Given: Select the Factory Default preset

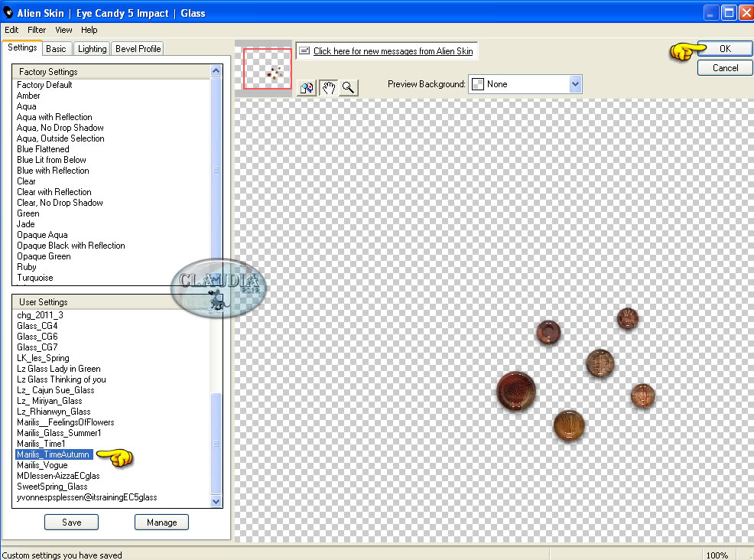Looking at the screenshot, I should (44, 85).
